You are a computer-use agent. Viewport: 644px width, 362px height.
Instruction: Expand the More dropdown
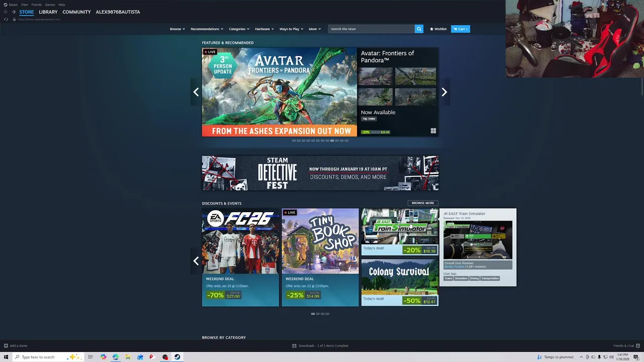[x=314, y=29]
